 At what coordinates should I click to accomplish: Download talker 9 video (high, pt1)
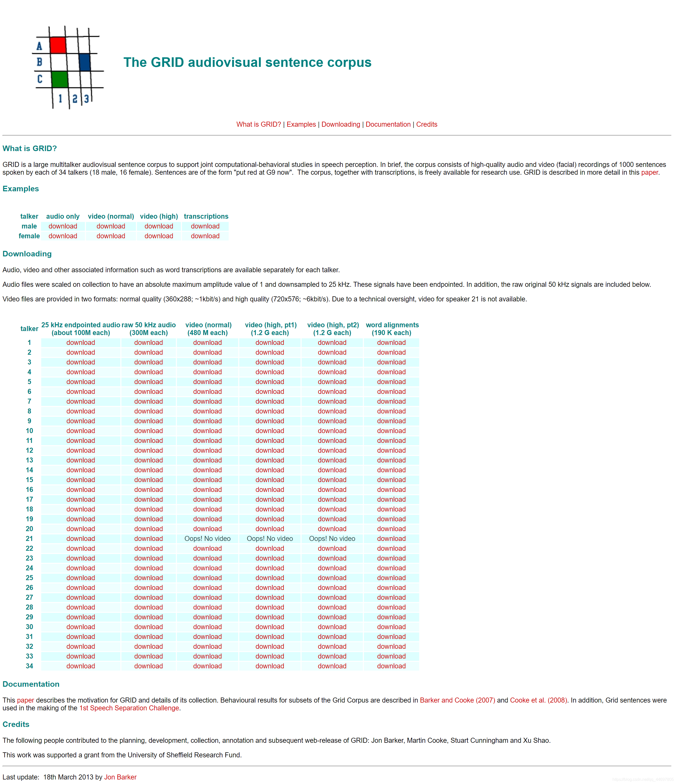pyautogui.click(x=270, y=421)
